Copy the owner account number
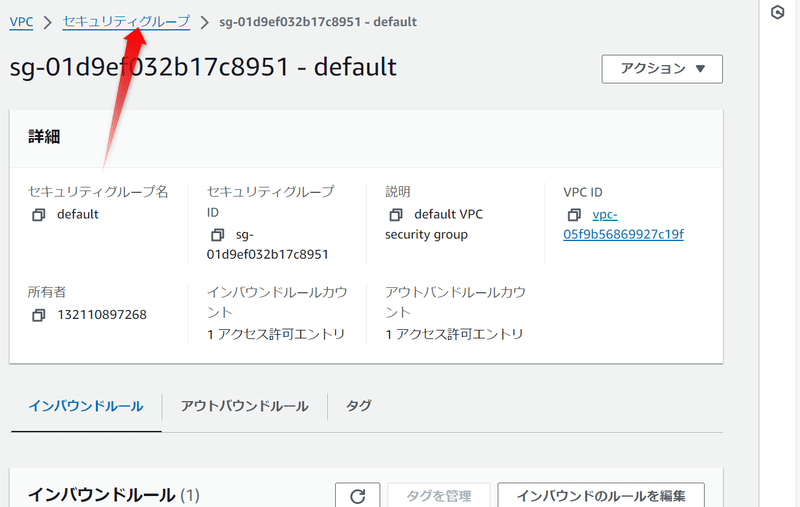 (39, 315)
